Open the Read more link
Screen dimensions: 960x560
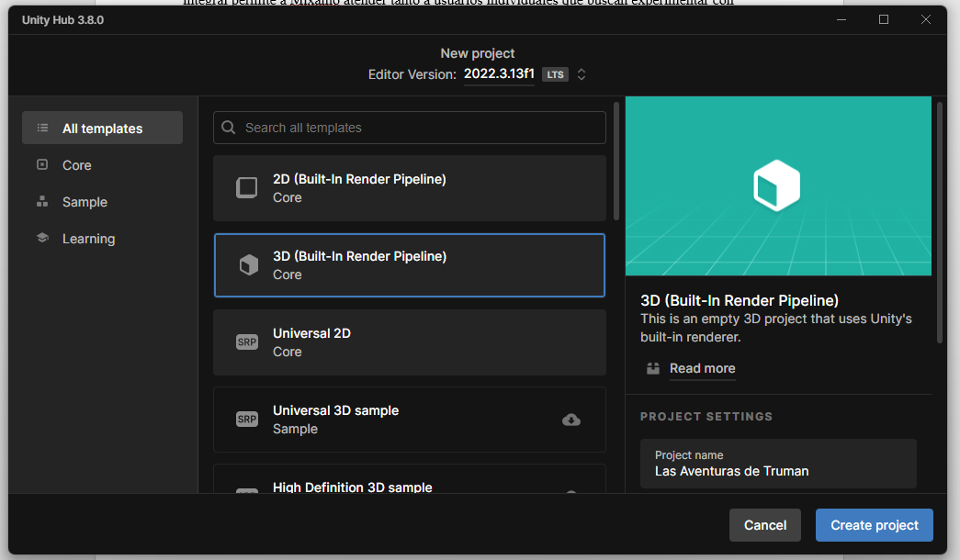pos(702,368)
